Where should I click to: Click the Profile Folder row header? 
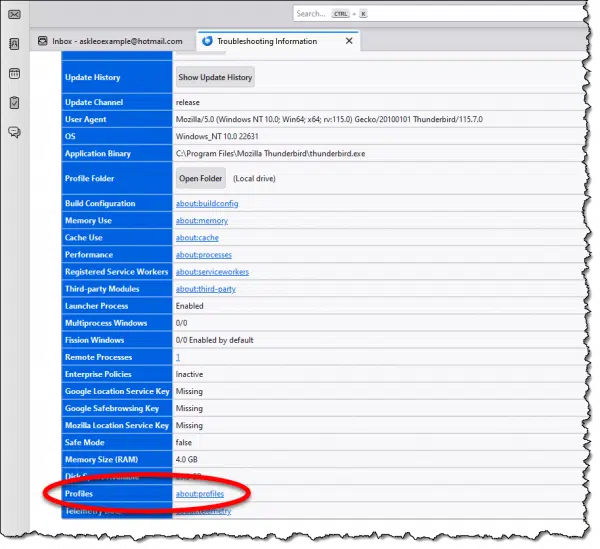pos(117,178)
